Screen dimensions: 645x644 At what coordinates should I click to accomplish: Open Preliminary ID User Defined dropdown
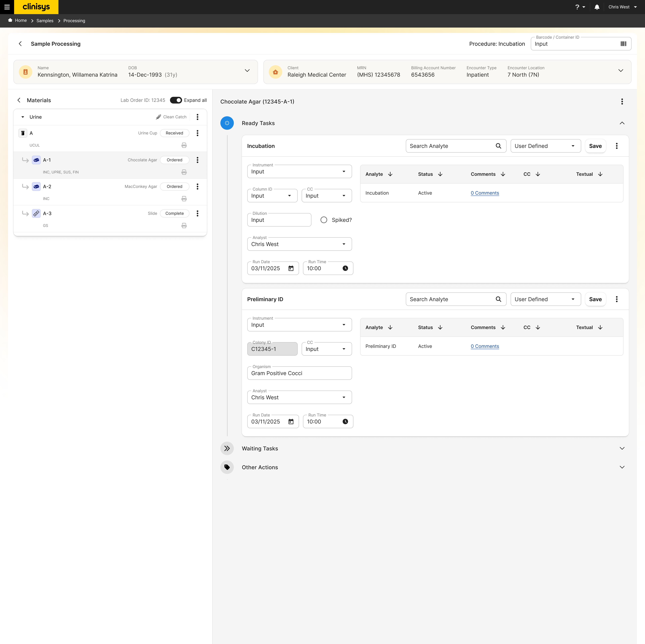pos(546,299)
